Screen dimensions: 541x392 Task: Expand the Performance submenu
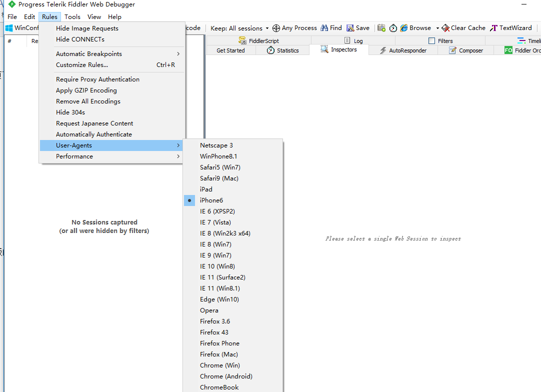(111, 156)
